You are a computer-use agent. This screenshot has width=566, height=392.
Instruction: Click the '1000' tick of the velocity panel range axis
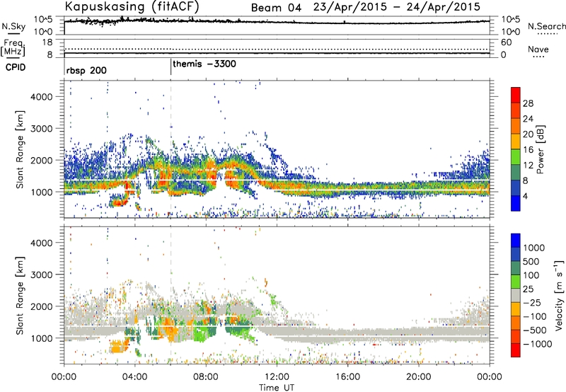(x=41, y=338)
